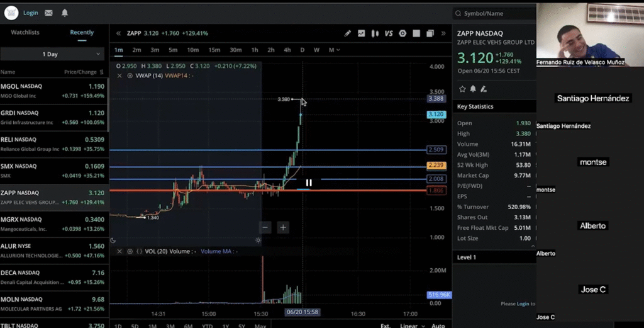Collapse Key Statistics with chevron
The height and width of the screenshot is (328, 644).
533,246
